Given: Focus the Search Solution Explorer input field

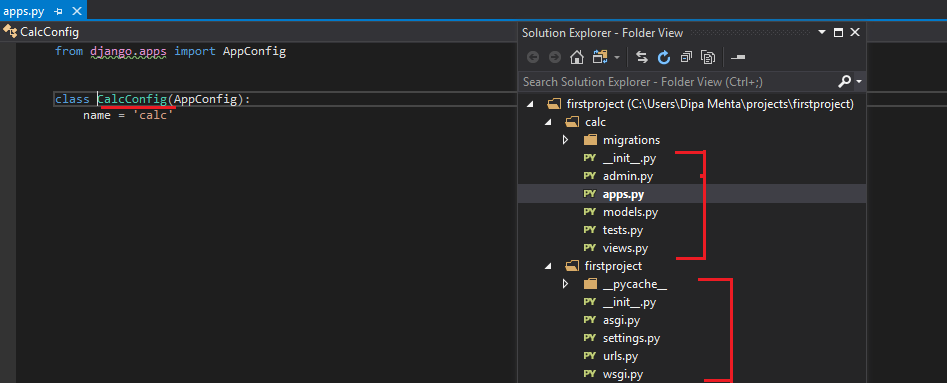Looking at the screenshot, I should 678,81.
